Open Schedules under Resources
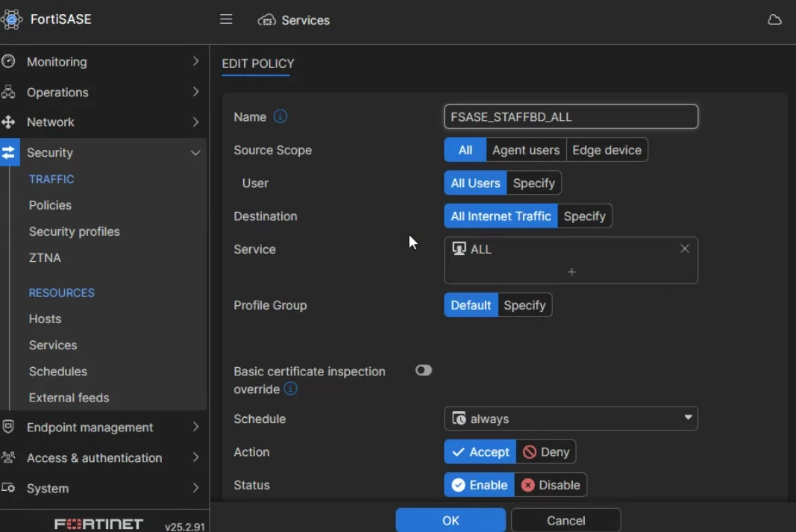The image size is (796, 532). [58, 372]
